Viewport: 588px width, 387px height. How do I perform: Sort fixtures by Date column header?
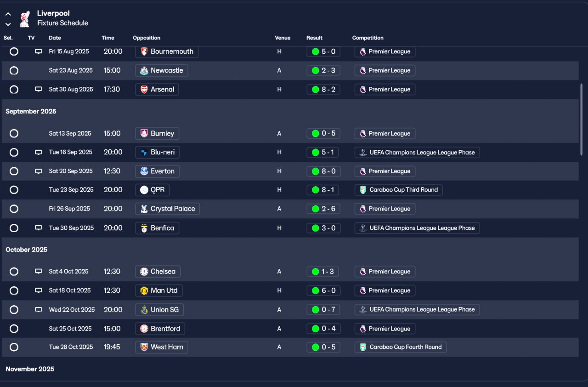55,38
